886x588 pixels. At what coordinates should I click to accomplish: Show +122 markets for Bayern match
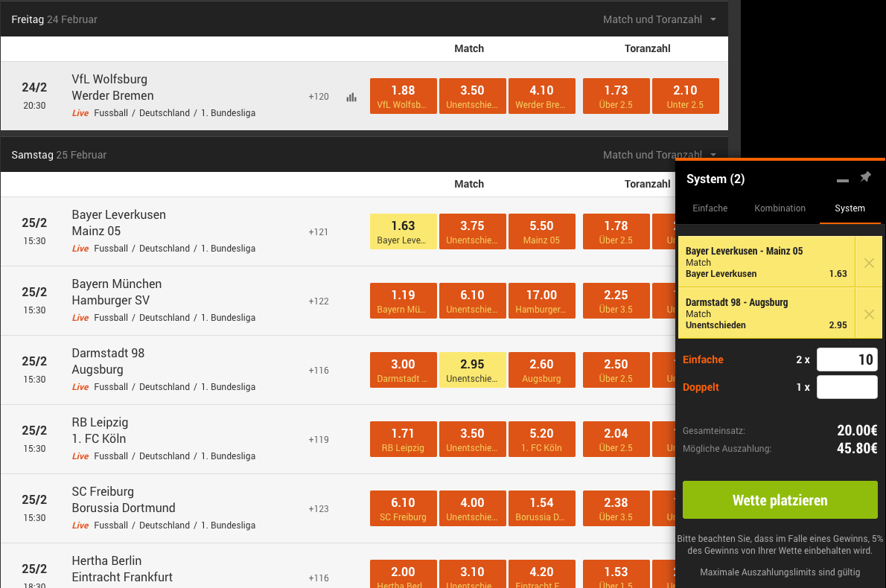(x=318, y=301)
